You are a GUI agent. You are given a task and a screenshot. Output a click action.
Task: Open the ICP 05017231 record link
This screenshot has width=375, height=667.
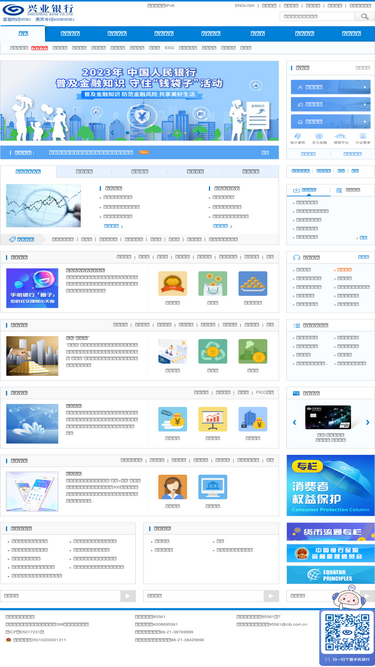(25, 632)
